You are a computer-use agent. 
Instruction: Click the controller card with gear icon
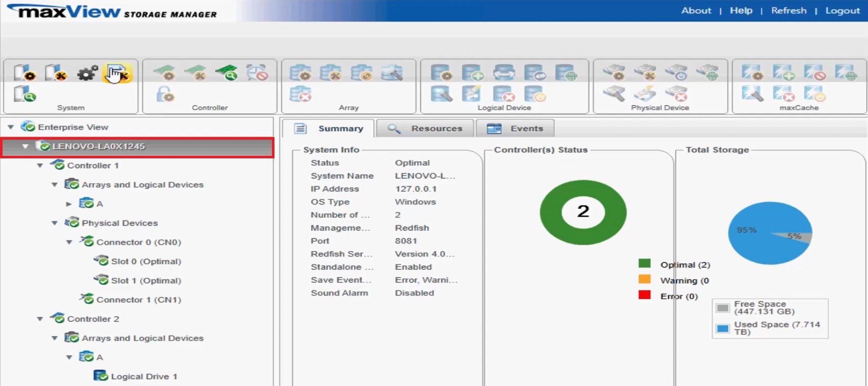(164, 73)
